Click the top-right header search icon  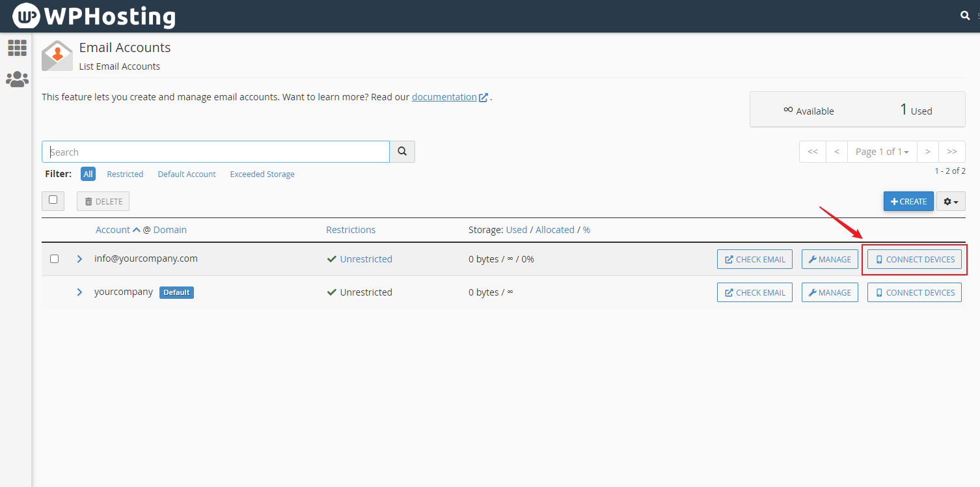point(966,16)
